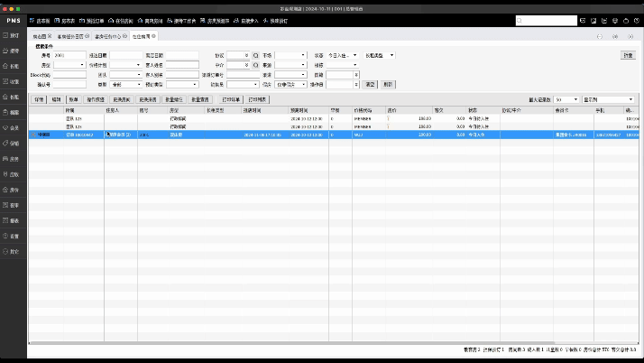
Task: Open 在住房间 shortcut in the top toolbar
Action: (x=121, y=21)
